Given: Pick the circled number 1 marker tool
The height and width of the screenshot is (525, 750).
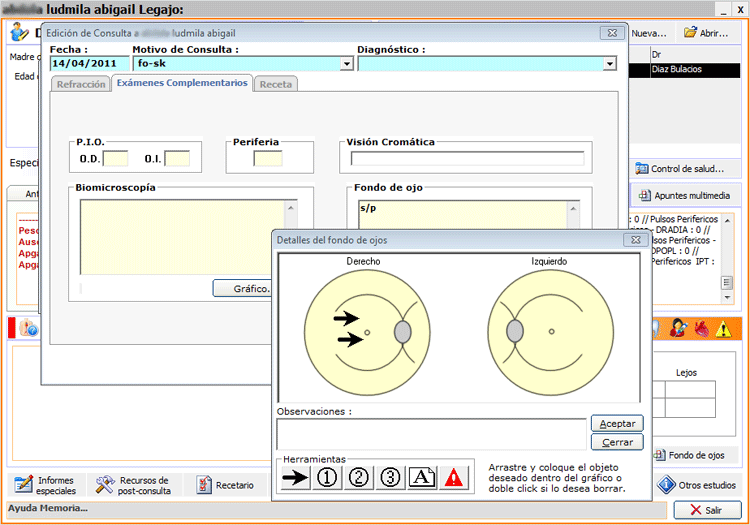Looking at the screenshot, I should tap(326, 477).
